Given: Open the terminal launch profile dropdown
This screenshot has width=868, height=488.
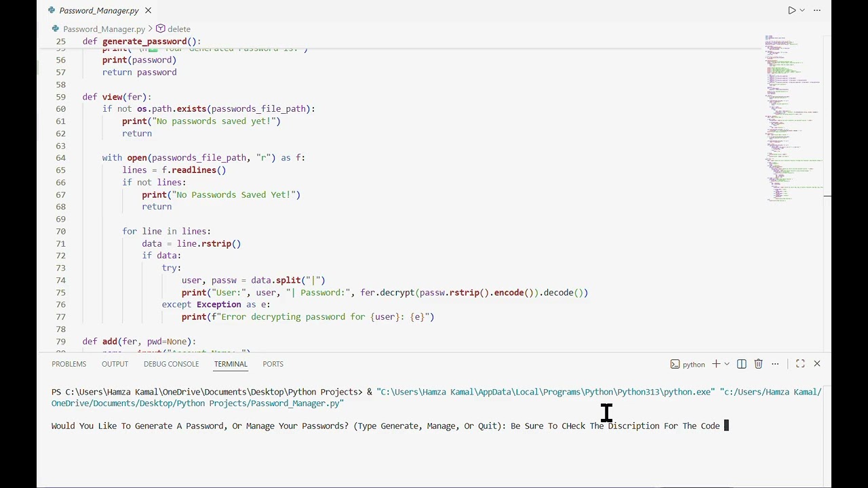Looking at the screenshot, I should [x=727, y=364].
